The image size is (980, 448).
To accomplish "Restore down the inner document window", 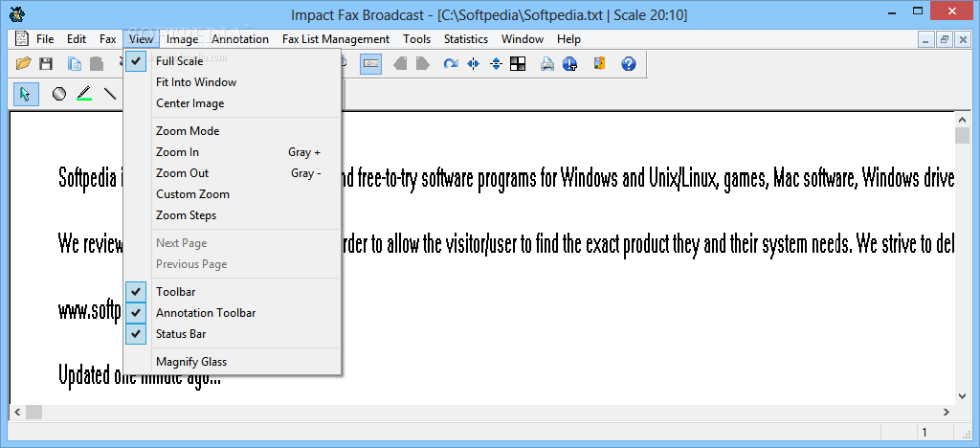I will 945,39.
